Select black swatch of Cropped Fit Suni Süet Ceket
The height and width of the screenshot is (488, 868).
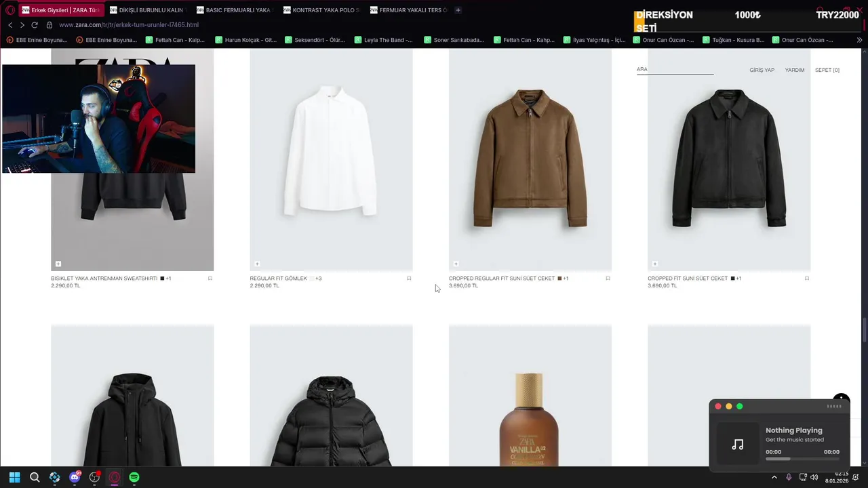733,279
